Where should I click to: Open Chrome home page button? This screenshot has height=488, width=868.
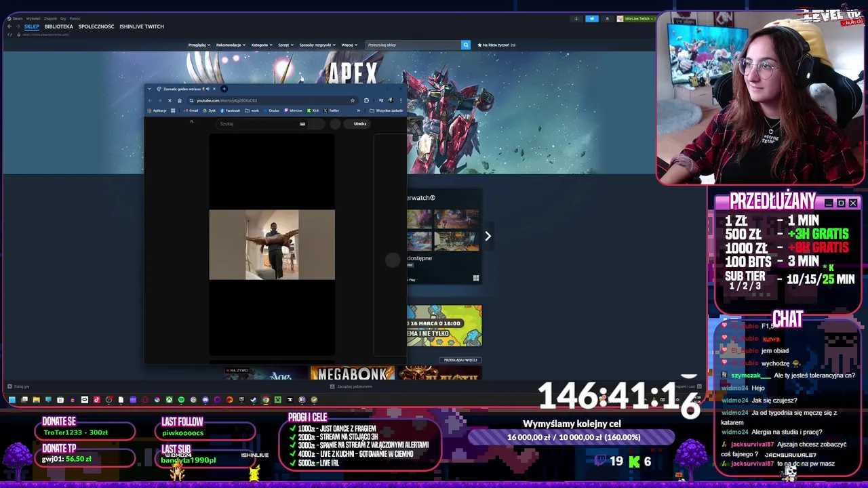(180, 100)
